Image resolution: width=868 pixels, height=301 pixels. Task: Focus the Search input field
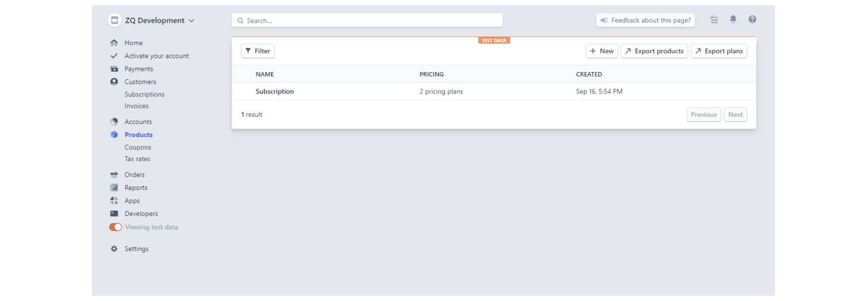click(x=367, y=20)
